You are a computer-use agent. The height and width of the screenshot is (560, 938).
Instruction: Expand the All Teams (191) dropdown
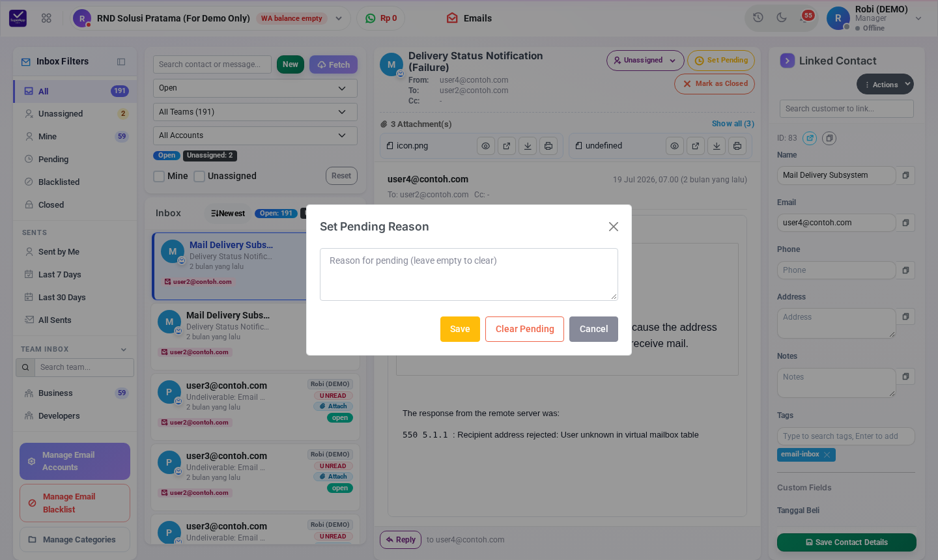pyautogui.click(x=255, y=112)
